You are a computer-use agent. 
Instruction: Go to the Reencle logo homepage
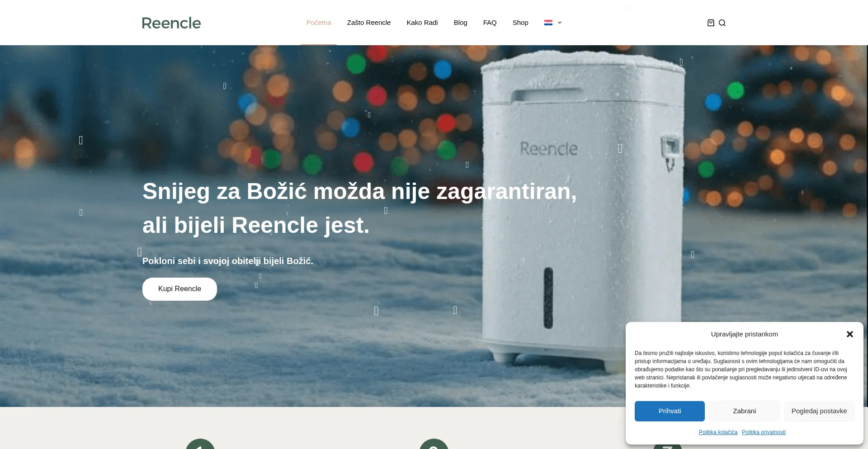pyautogui.click(x=171, y=23)
